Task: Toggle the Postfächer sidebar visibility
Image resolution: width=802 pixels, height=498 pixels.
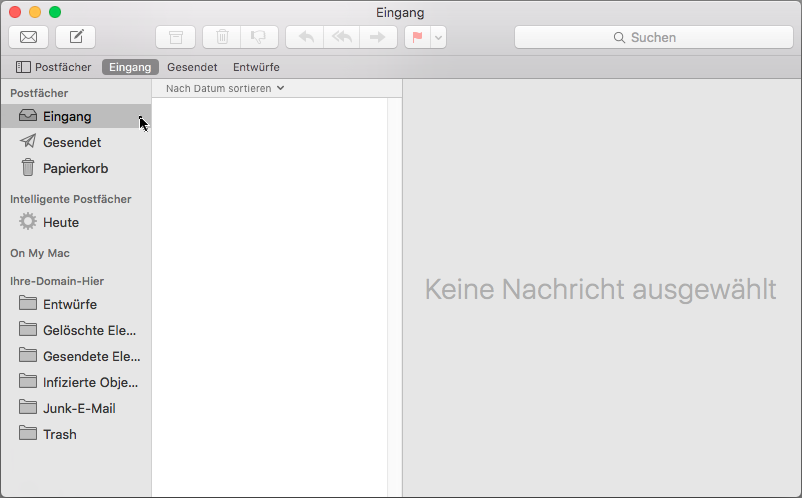Action: 53,67
